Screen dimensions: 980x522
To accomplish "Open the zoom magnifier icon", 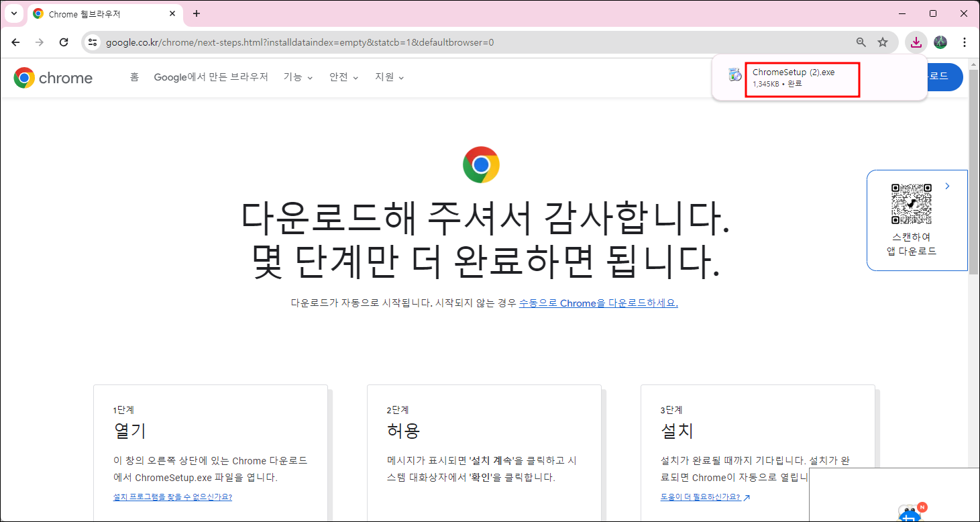I will coord(861,42).
